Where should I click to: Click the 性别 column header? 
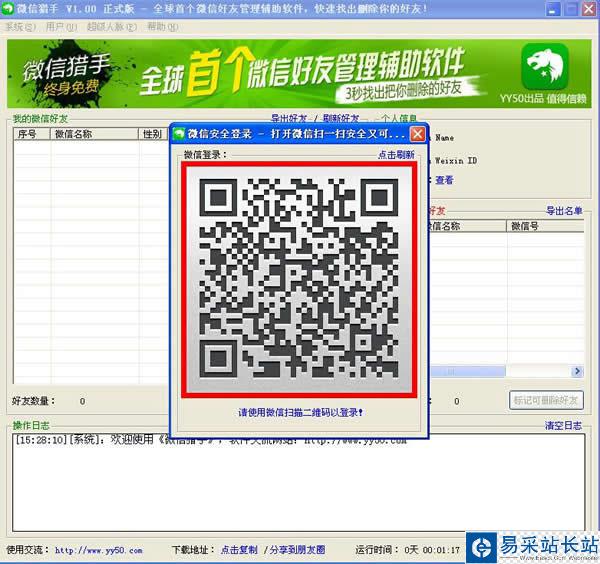[x=153, y=134]
